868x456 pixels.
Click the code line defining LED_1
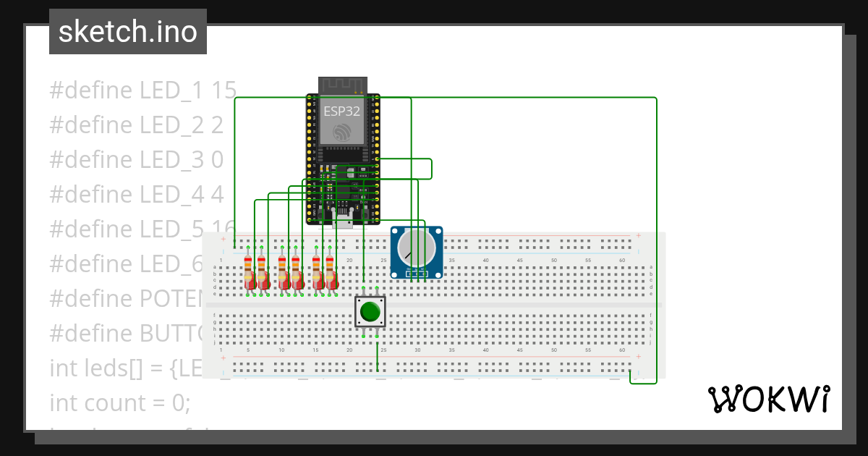point(142,90)
